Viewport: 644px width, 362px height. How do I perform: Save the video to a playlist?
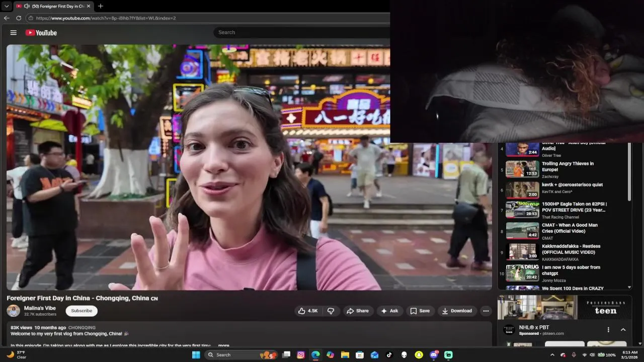(420, 311)
